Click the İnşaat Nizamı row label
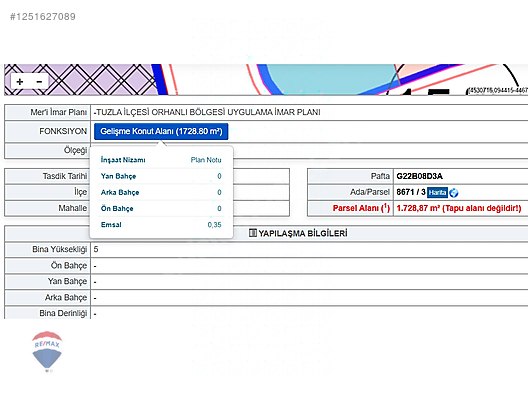Screen dimensions: 528x396 click(123, 160)
